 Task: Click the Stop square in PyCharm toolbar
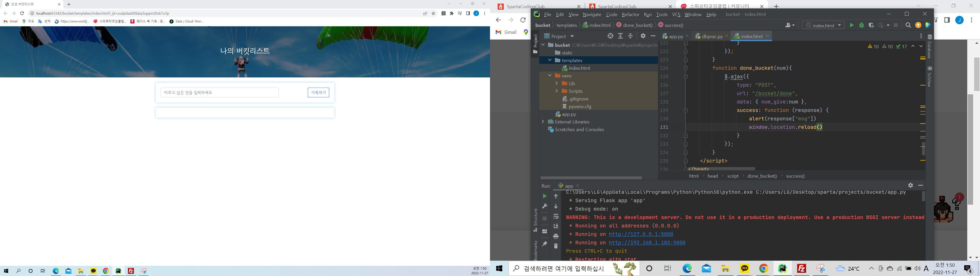tap(896, 25)
